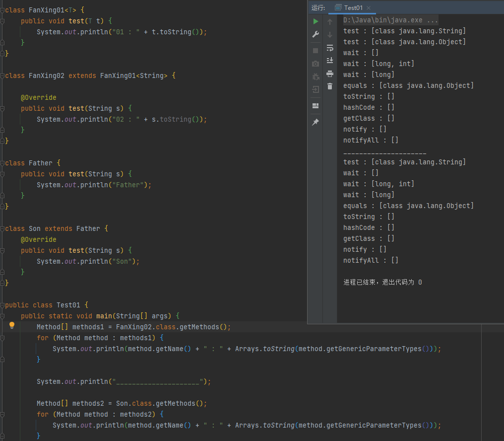504x441 pixels.
Task: Click the 'class Son extends Father' declaration
Action: (57, 228)
